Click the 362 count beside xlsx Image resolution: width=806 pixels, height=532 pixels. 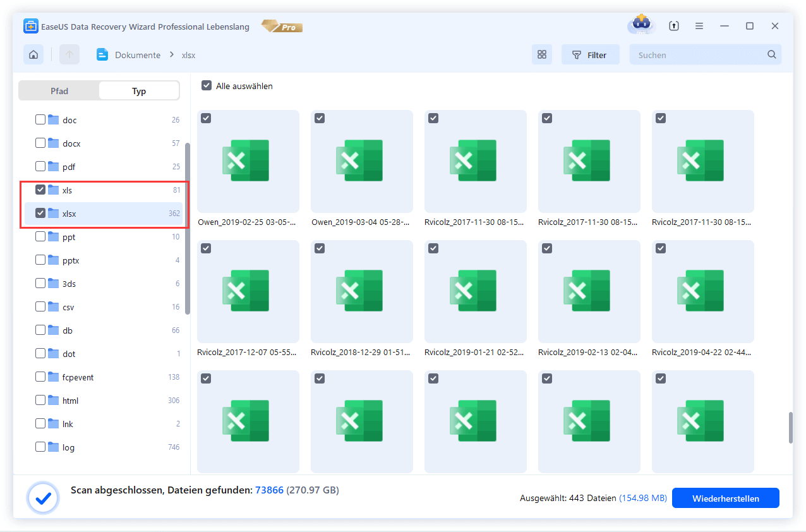pos(174,214)
